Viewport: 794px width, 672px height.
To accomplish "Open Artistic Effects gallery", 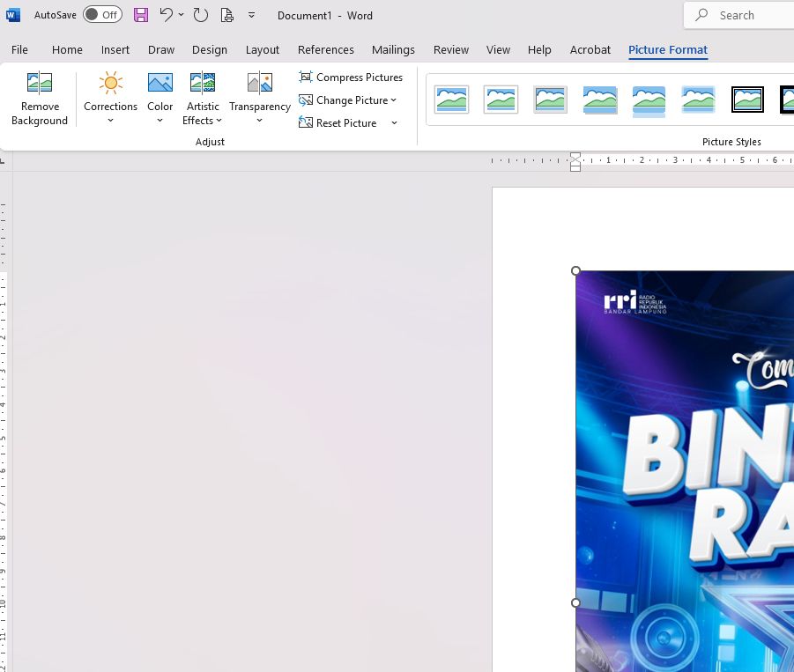I will click(x=203, y=98).
